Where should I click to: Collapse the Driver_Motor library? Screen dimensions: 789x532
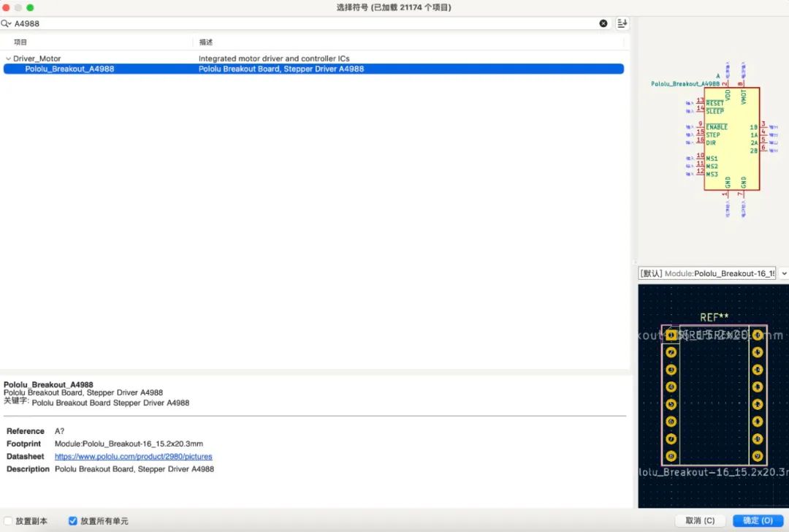8,59
